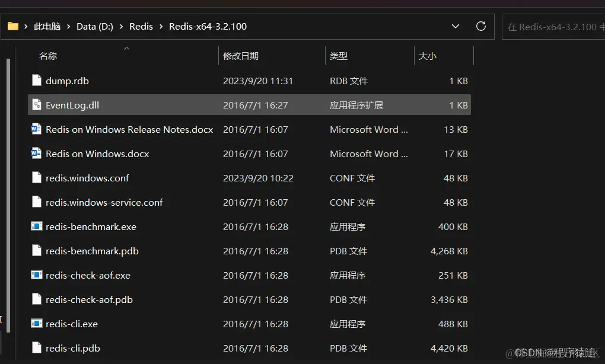
Task: Select redis-benchmark.pdb file name
Action: tap(92, 251)
